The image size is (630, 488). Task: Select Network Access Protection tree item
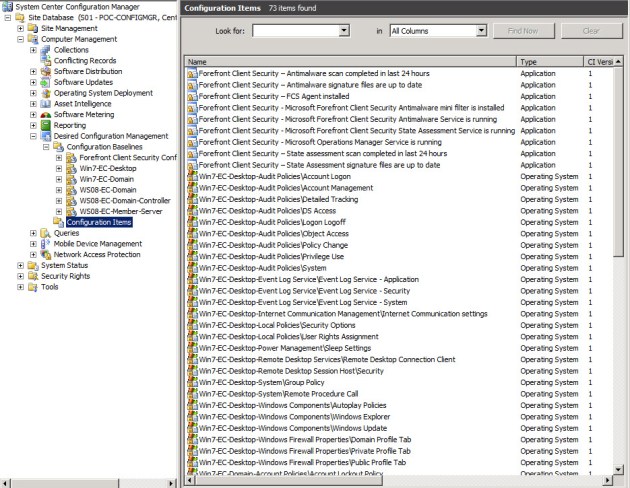(96, 254)
